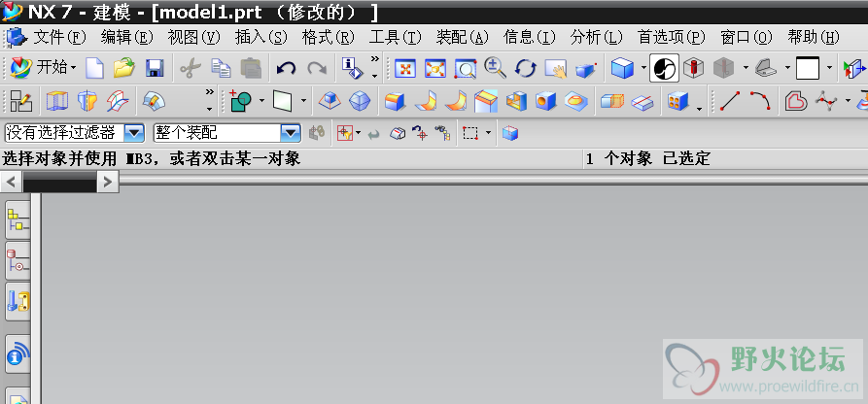Open the 插入(S) menu
This screenshot has width=868, height=404.
click(261, 38)
